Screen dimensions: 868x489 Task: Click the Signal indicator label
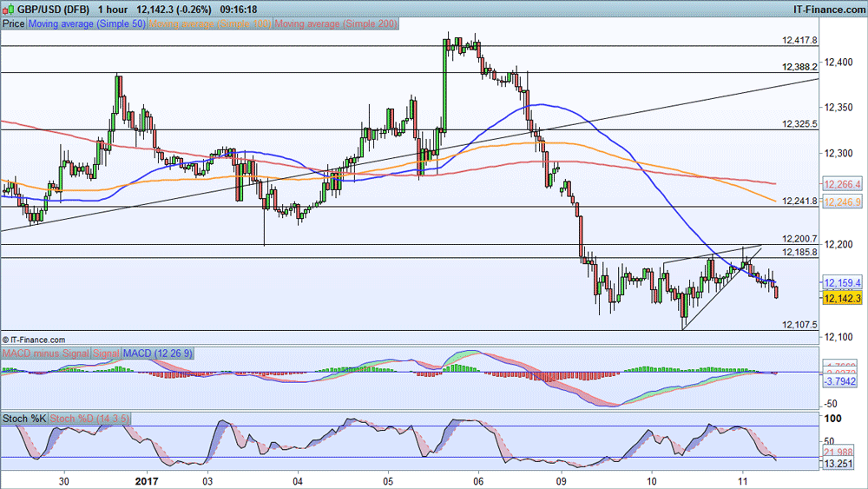point(106,353)
